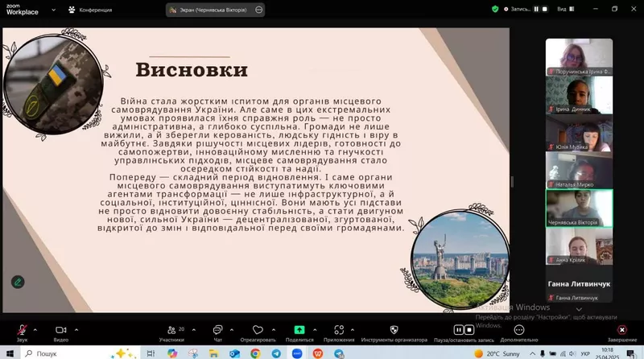The image size is (644, 359).
Task: Open the Windows Start menu
Action: (10, 353)
